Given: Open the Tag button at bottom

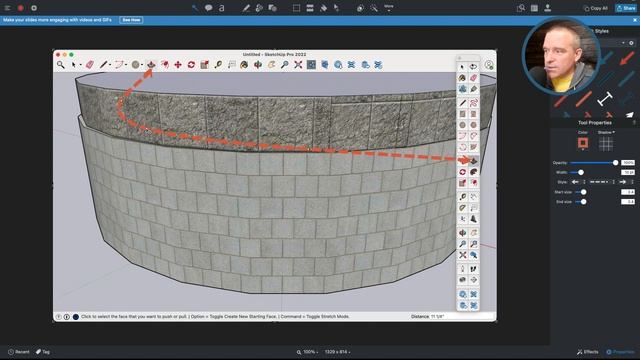Looking at the screenshot, I should (42, 352).
